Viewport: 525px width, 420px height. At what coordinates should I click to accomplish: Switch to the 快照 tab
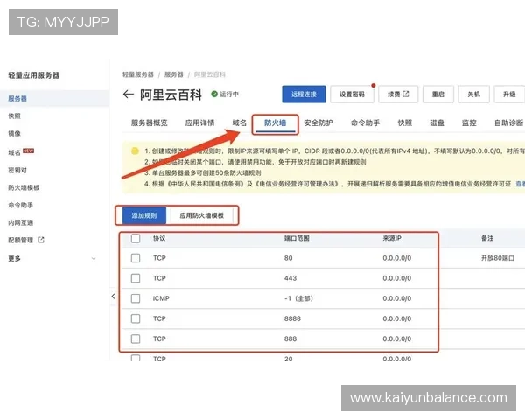click(405, 122)
